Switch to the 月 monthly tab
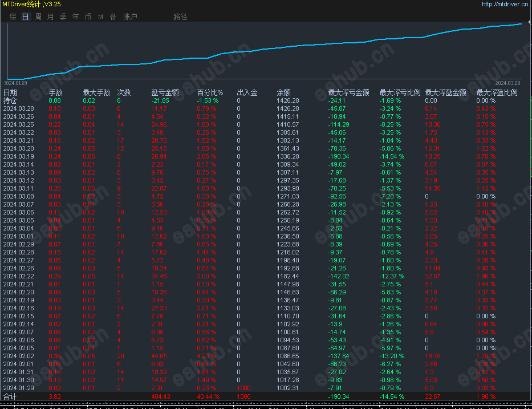532x409 pixels. click(x=51, y=17)
